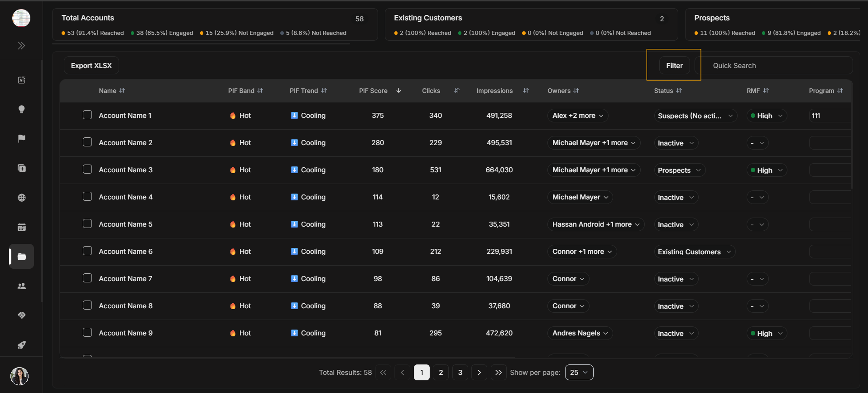Go to page 2 of results
Screen dimensions: 868x393
tap(441, 372)
